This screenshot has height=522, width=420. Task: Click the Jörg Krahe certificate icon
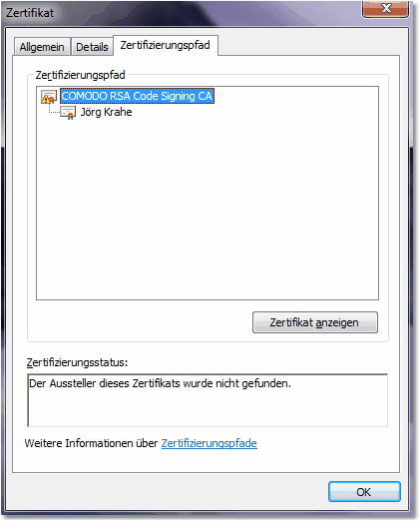click(68, 113)
